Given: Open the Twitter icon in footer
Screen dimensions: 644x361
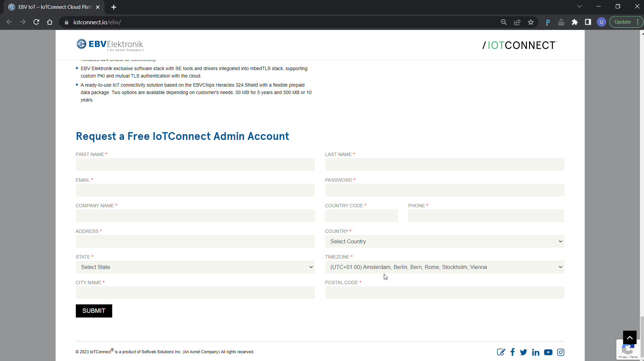Looking at the screenshot, I should tap(523, 352).
